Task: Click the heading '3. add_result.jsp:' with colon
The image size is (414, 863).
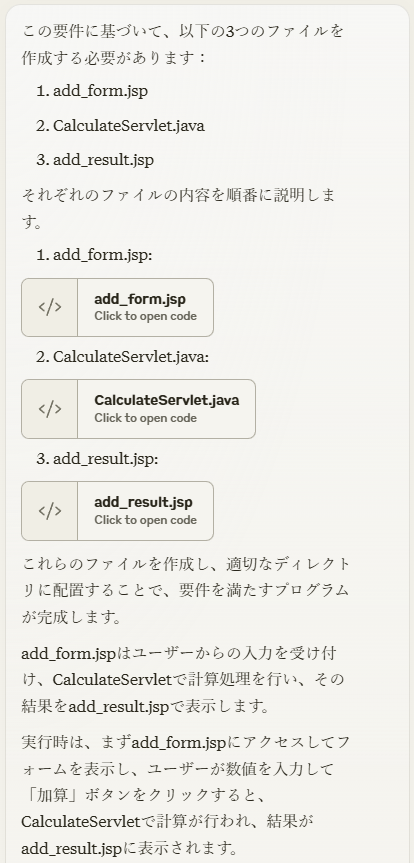Action: point(97,458)
